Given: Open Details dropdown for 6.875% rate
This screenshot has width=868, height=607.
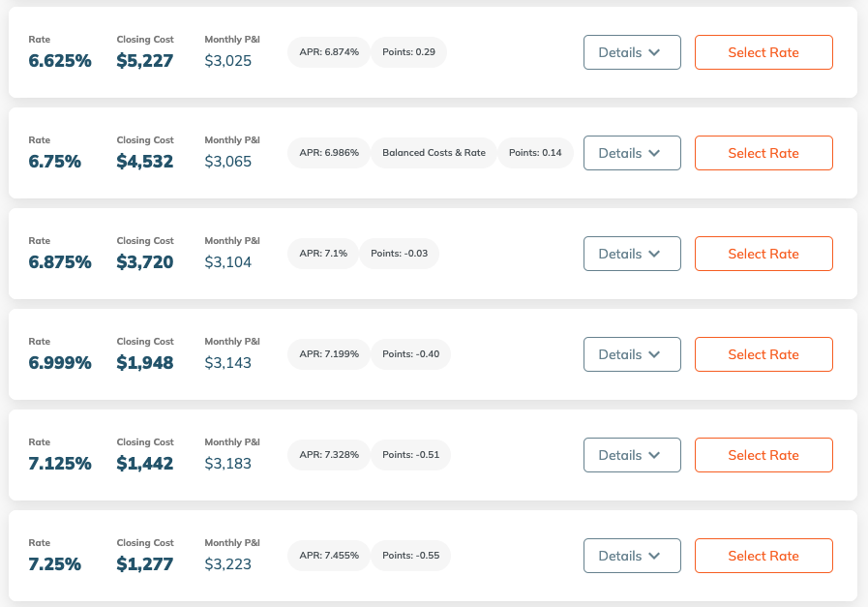Looking at the screenshot, I should tap(632, 254).
